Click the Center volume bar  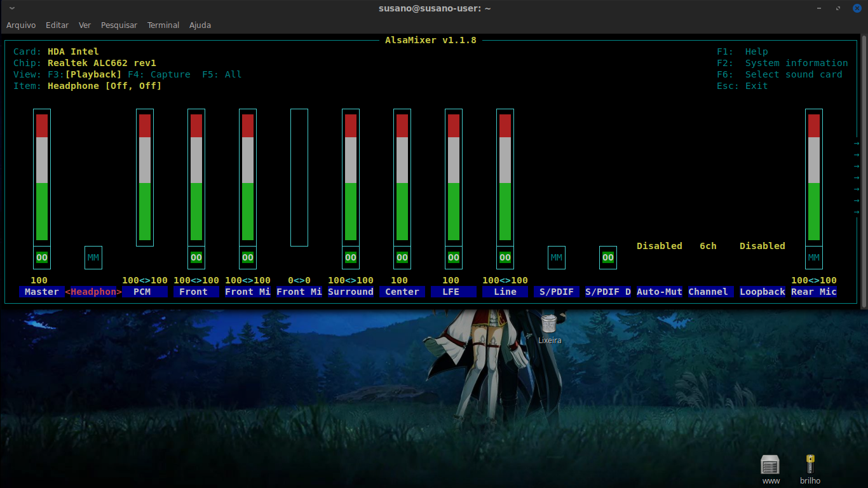click(402, 177)
